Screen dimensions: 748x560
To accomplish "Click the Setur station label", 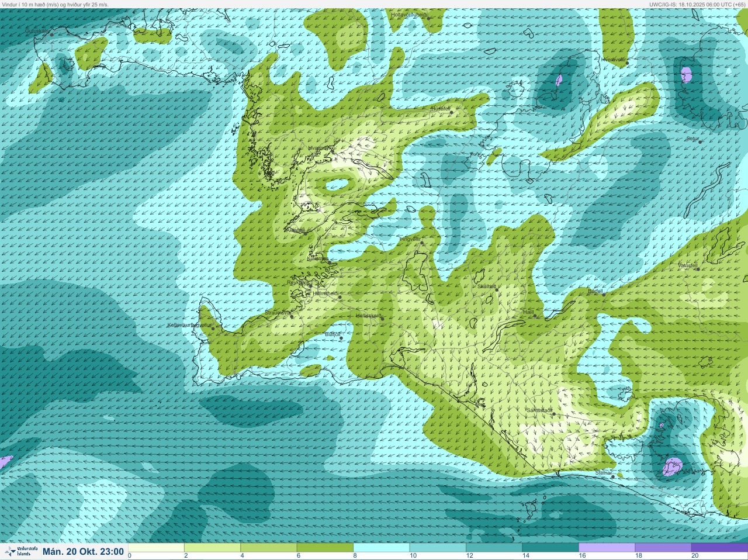I will click(x=692, y=139).
